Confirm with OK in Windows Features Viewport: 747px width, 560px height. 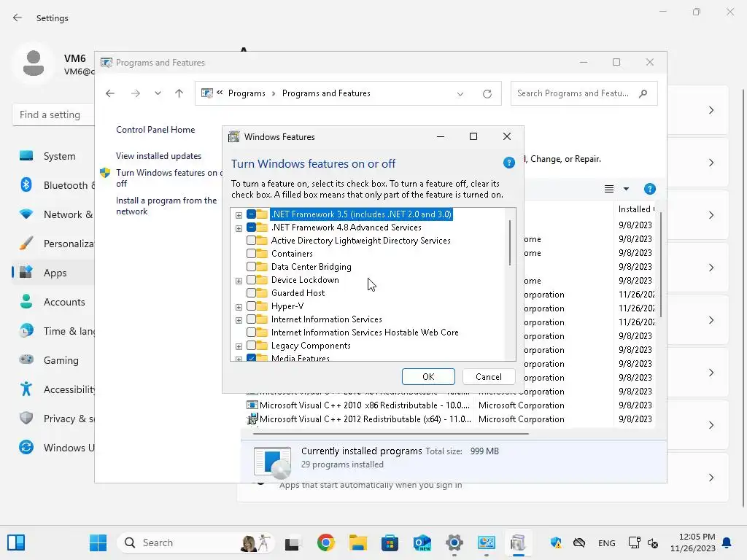428,377
